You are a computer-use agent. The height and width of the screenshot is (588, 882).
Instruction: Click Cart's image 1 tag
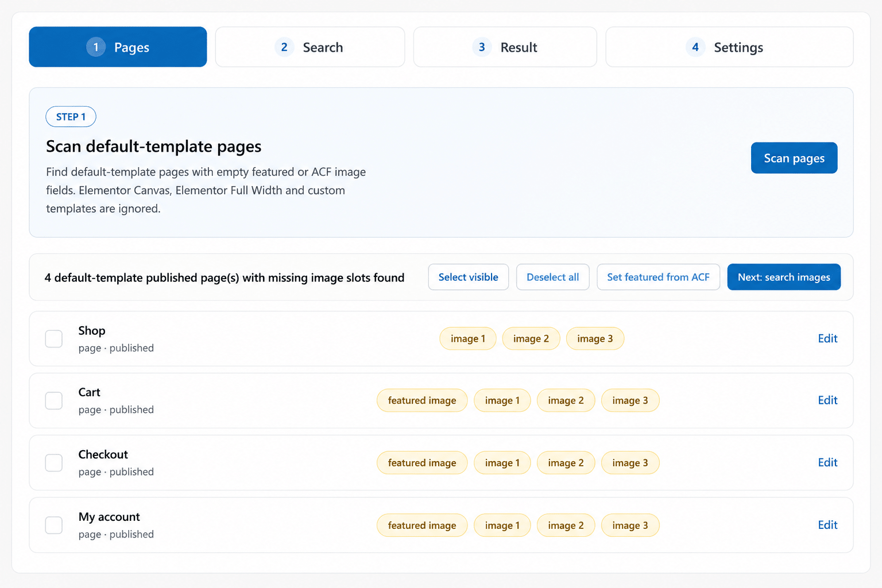click(x=502, y=401)
